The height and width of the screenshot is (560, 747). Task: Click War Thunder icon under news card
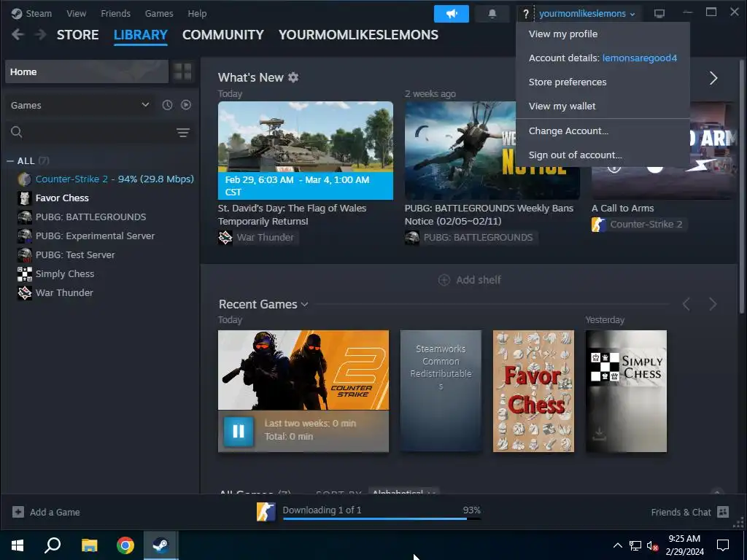click(x=225, y=237)
